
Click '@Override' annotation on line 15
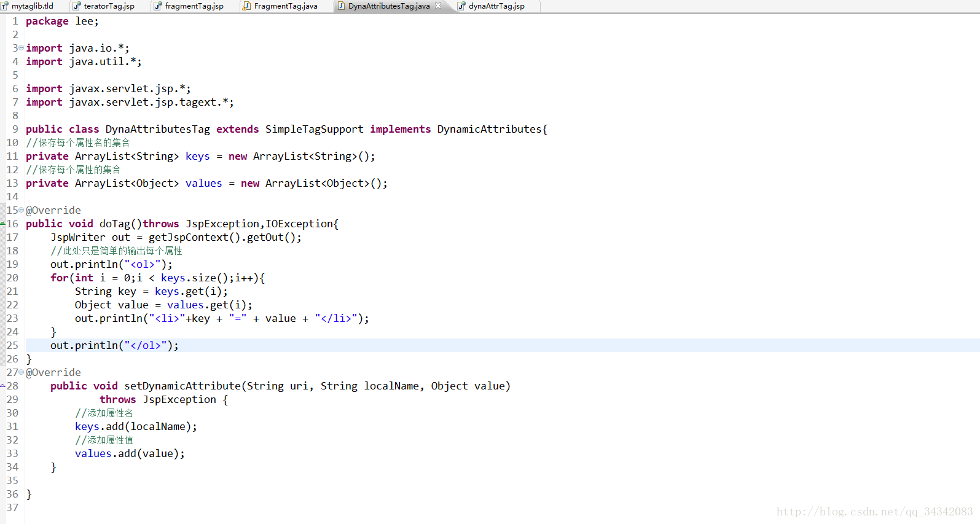click(53, 210)
